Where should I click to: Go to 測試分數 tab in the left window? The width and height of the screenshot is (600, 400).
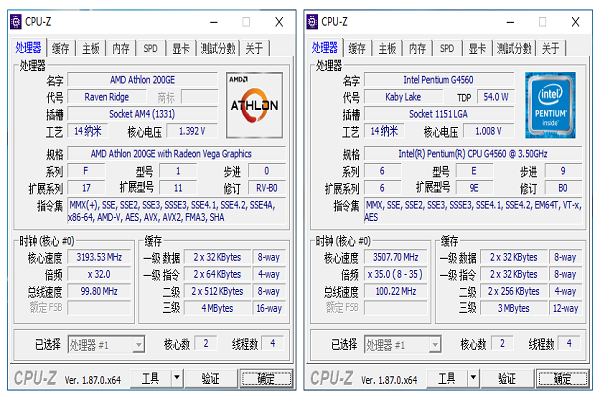[218, 48]
